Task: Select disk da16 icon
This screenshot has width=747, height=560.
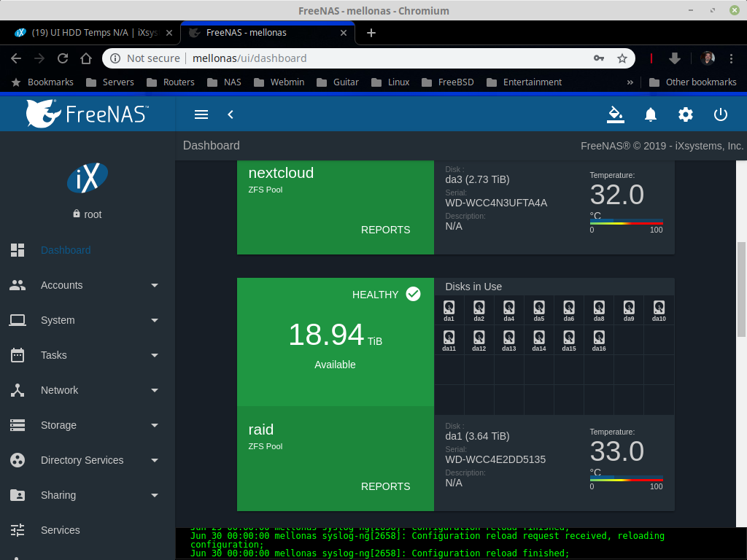Action: tap(599, 341)
